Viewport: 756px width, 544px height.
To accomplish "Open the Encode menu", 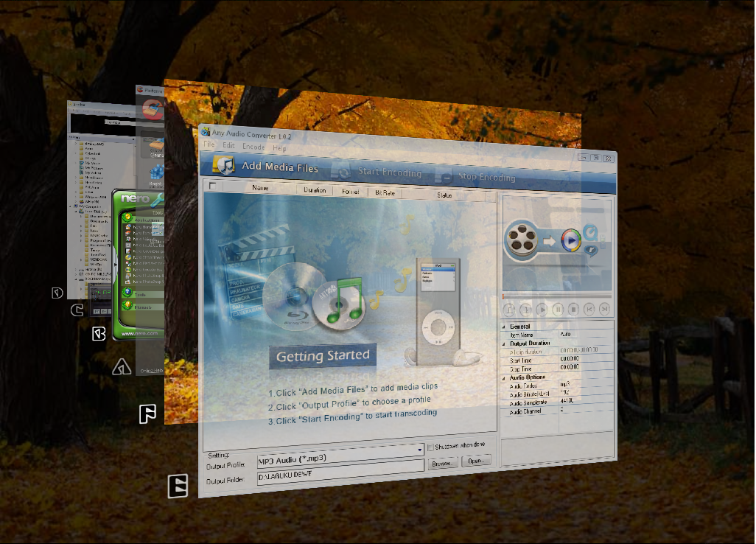I will pyautogui.click(x=253, y=146).
